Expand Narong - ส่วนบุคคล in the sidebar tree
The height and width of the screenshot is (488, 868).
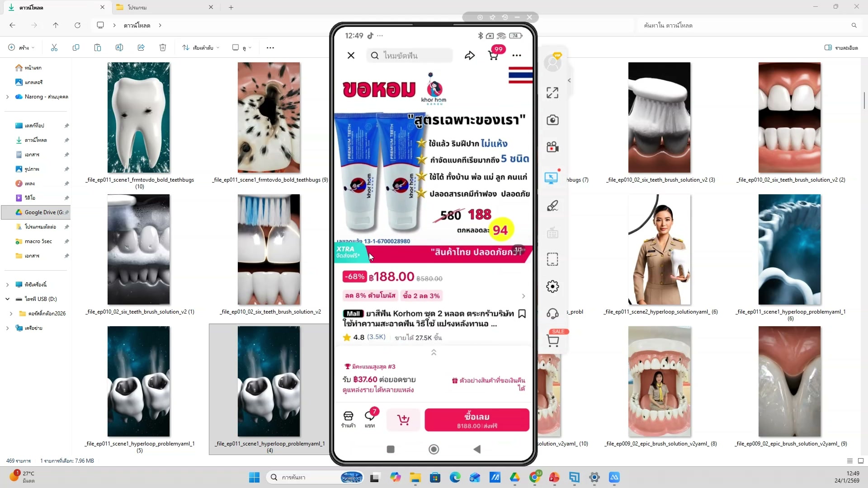click(7, 96)
